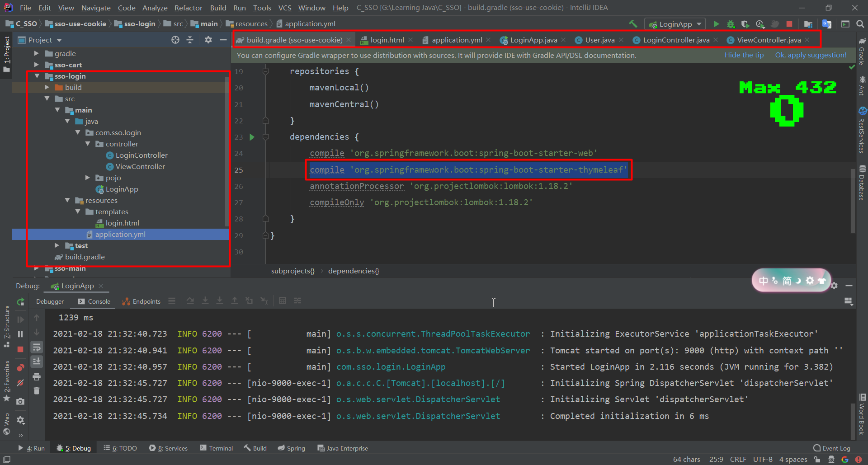This screenshot has width=868, height=465.
Task: Switch to the LoginController.java editor tab
Action: 676,40
